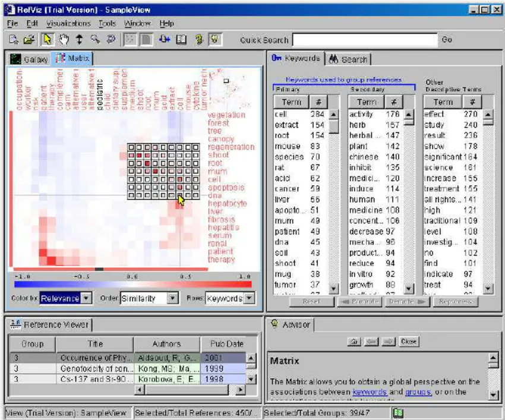Screen dimensions: 505x420
Task: Open the Color by Relevance dropdown
Action: click(x=65, y=298)
